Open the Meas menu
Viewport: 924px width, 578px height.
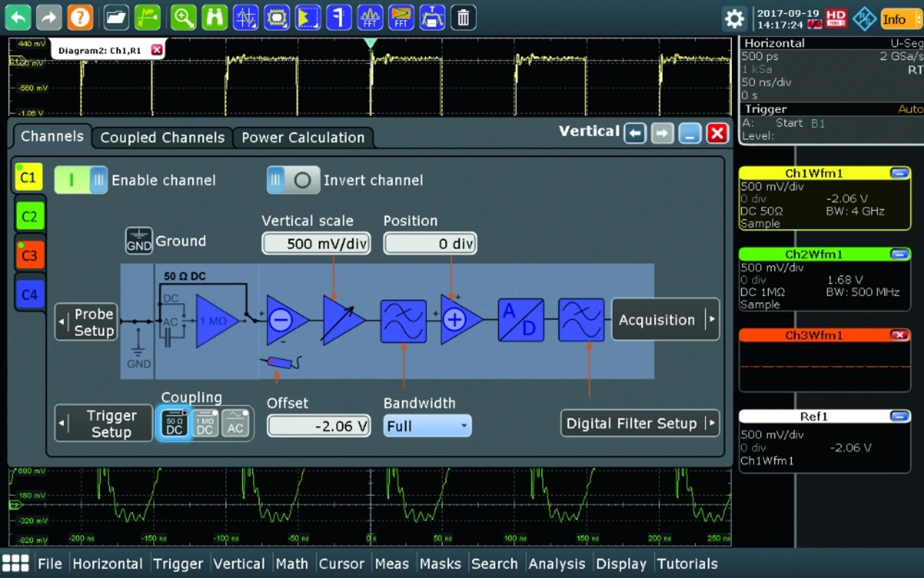392,564
